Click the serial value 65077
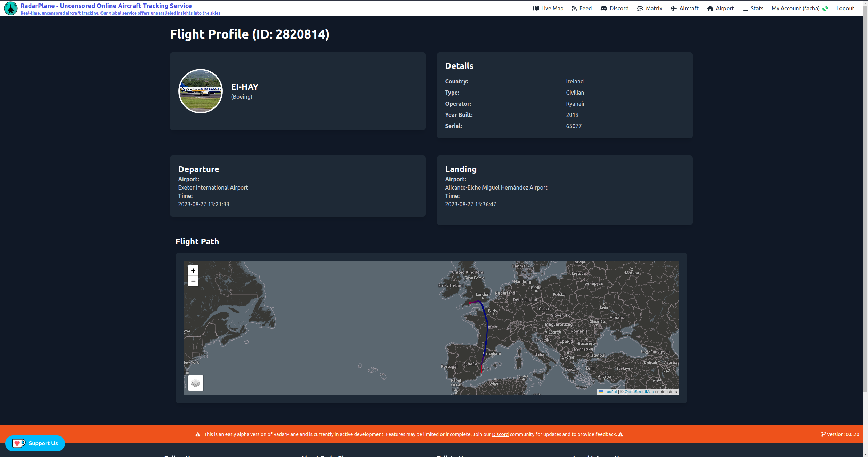This screenshot has width=868, height=457. click(574, 126)
